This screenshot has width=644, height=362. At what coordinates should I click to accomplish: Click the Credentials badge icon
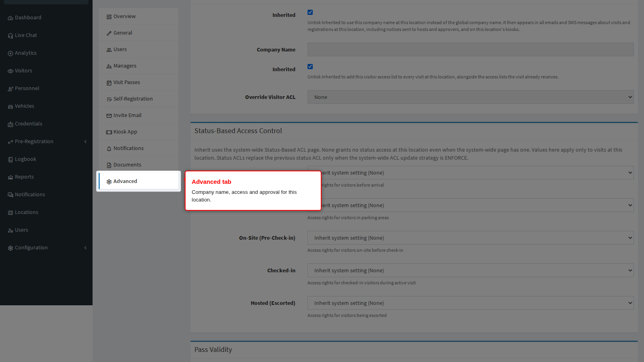click(x=10, y=124)
